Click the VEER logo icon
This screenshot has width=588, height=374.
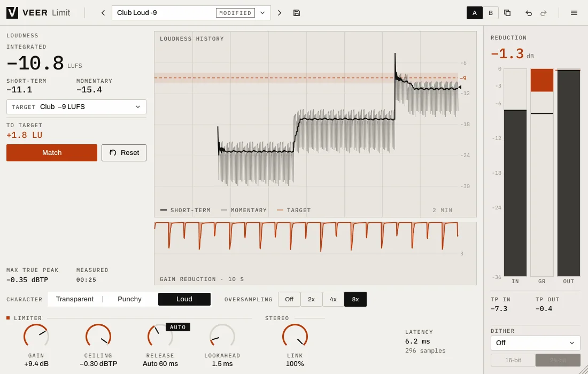[x=12, y=13]
